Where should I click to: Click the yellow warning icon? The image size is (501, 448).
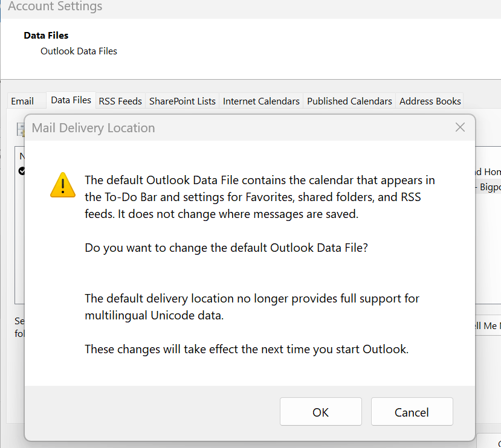[63, 185]
